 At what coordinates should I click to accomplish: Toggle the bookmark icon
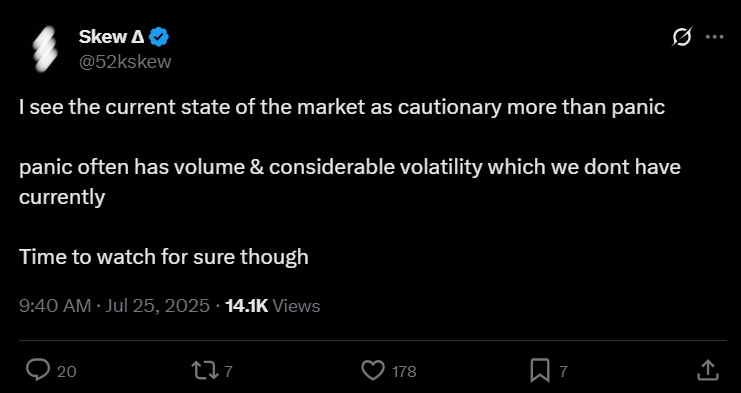(540, 371)
